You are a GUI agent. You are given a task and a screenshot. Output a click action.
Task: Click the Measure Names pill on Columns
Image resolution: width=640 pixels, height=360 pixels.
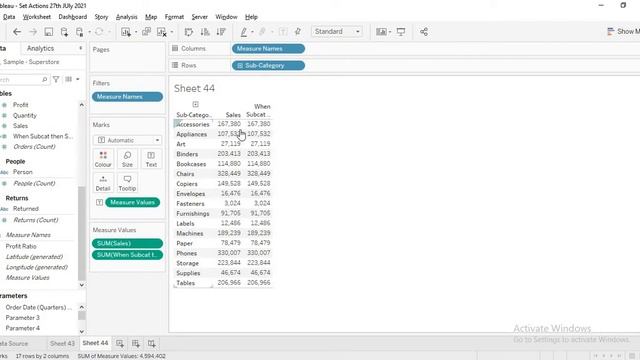point(268,49)
